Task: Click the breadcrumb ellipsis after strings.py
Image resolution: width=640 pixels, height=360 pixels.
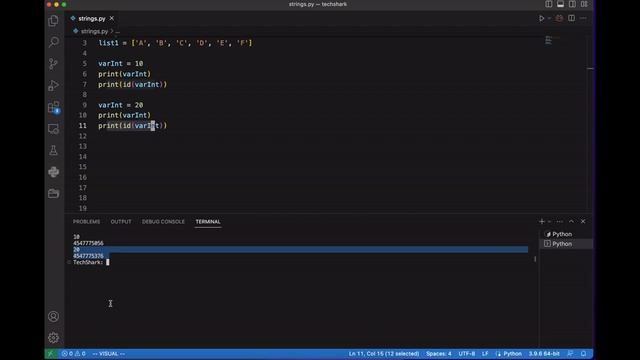Action: (x=118, y=31)
